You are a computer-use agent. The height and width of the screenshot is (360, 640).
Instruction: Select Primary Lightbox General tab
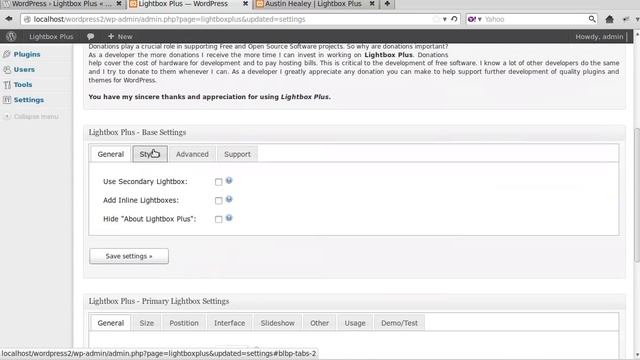[x=111, y=323]
